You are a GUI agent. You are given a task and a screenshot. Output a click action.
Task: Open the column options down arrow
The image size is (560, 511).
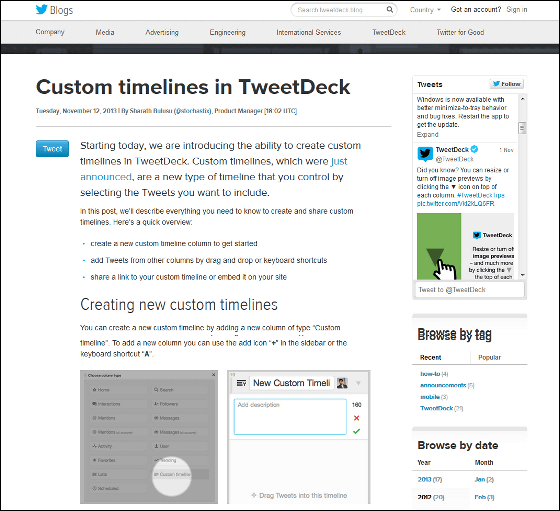358,383
